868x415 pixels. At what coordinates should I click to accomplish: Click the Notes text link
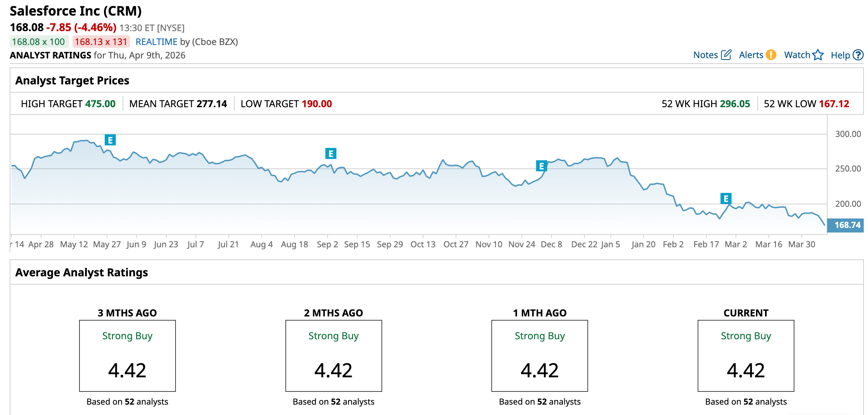pos(705,55)
